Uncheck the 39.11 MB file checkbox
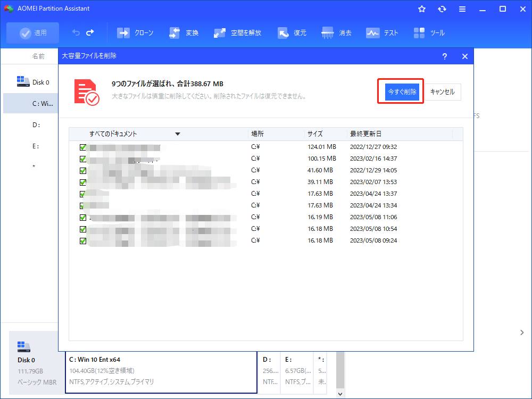532x399 pixels. tap(83, 182)
